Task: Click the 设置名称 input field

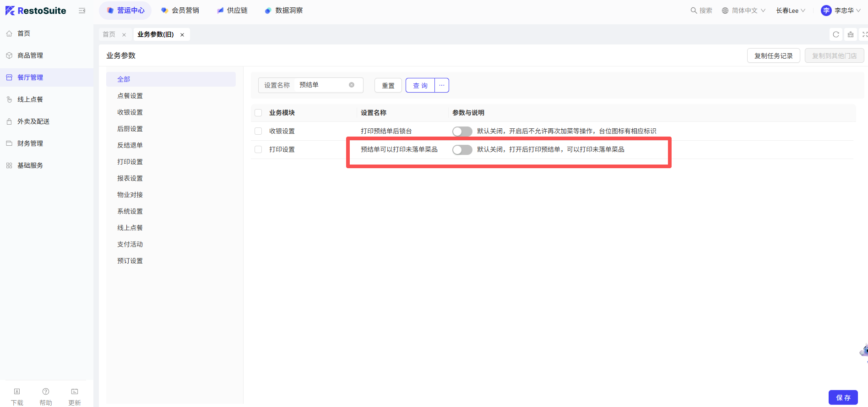Action: pos(323,85)
